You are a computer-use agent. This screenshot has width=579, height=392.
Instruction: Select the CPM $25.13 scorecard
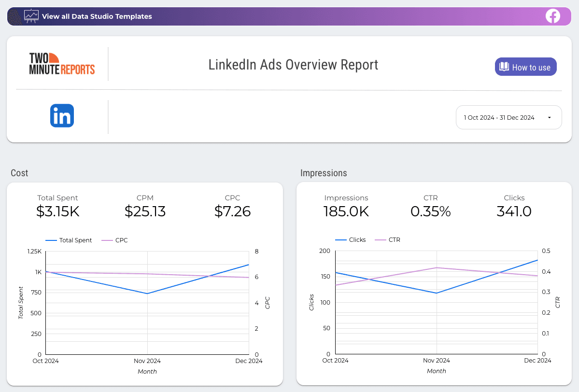point(145,205)
